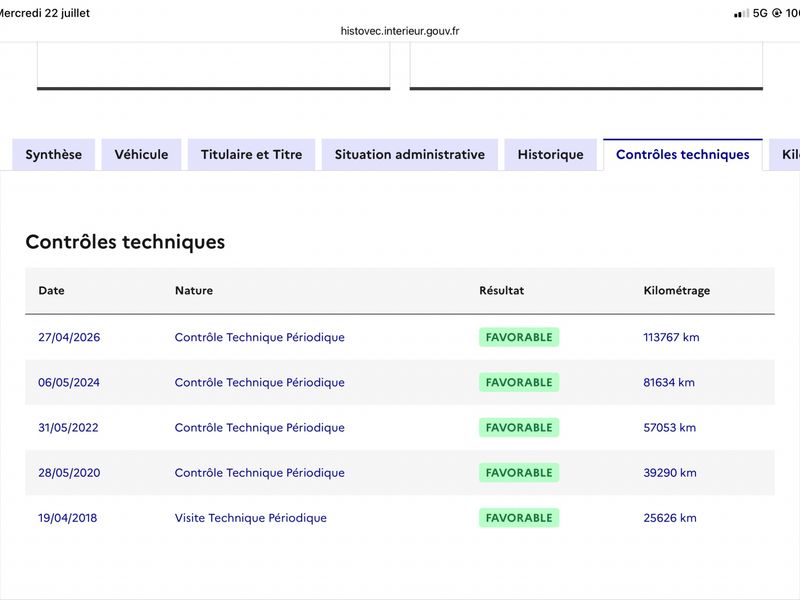800x600 pixels.
Task: Tap the cellular signal strength icon
Action: pyautogui.click(x=741, y=13)
